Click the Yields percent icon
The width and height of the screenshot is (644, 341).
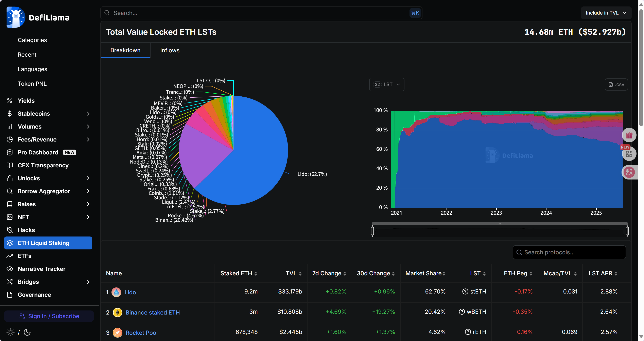click(x=10, y=101)
